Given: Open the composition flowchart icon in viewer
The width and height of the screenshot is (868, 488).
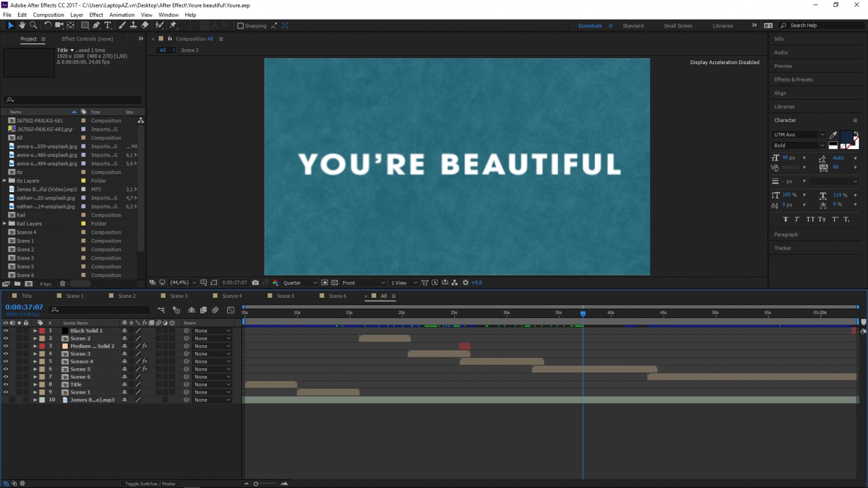Looking at the screenshot, I should 455,283.
